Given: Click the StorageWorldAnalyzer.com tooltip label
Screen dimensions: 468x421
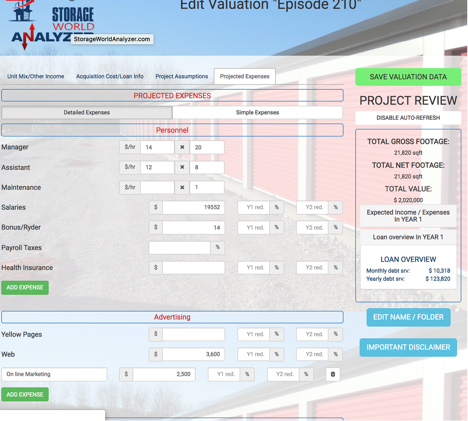Looking at the screenshot, I should pyautogui.click(x=112, y=39).
